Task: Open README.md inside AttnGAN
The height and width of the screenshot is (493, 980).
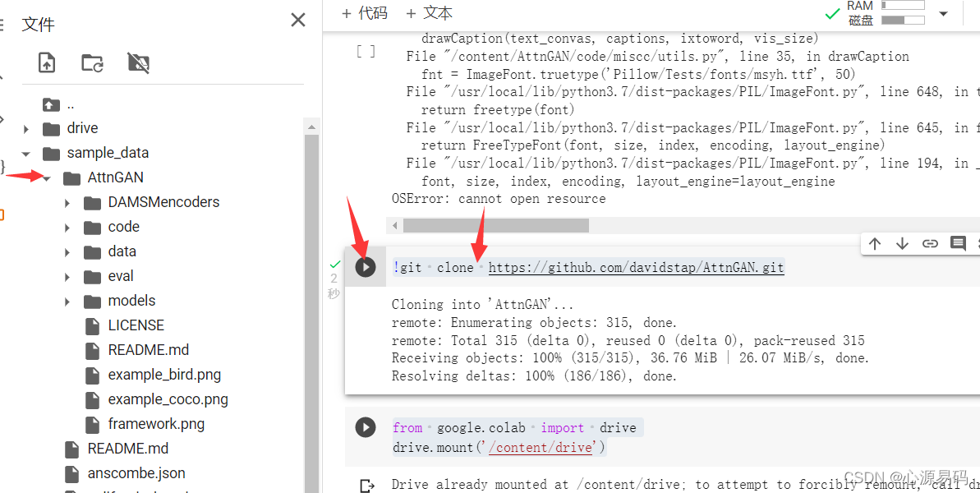Action: pyautogui.click(x=148, y=350)
